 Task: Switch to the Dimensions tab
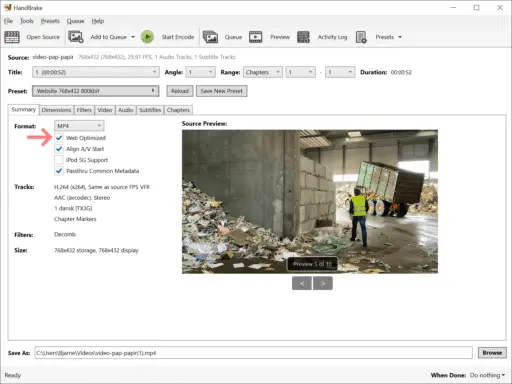click(56, 110)
